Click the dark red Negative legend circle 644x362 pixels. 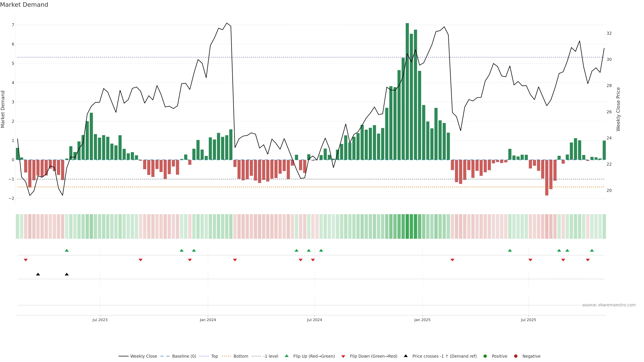click(516, 356)
